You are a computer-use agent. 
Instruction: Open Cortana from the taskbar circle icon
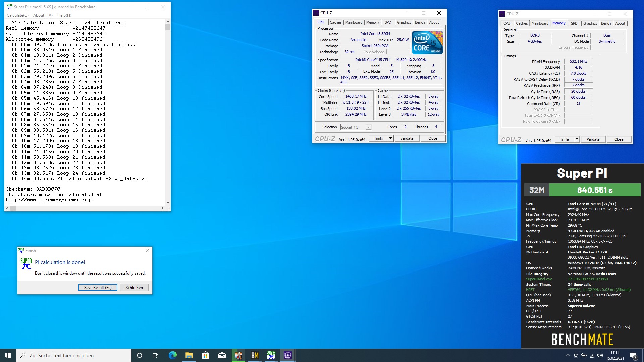pos(140,355)
